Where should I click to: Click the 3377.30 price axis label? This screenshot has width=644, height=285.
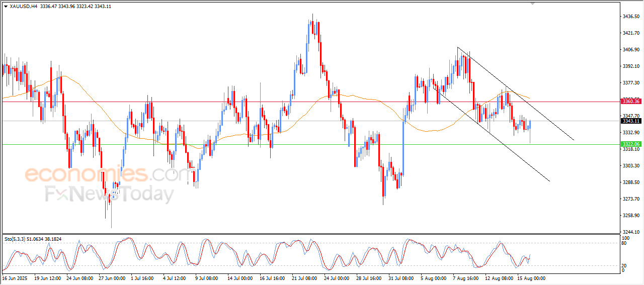pos(631,83)
